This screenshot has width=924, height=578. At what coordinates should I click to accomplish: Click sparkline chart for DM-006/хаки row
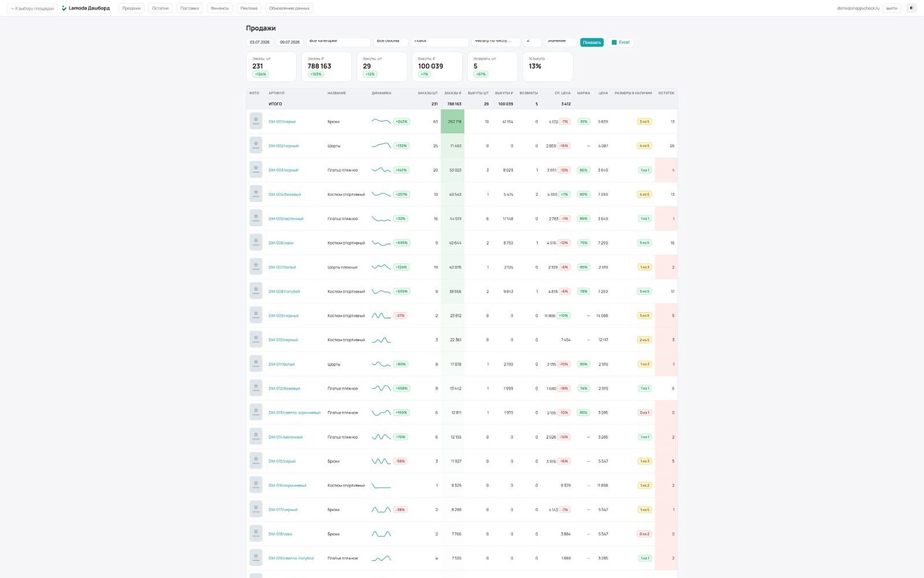381,243
